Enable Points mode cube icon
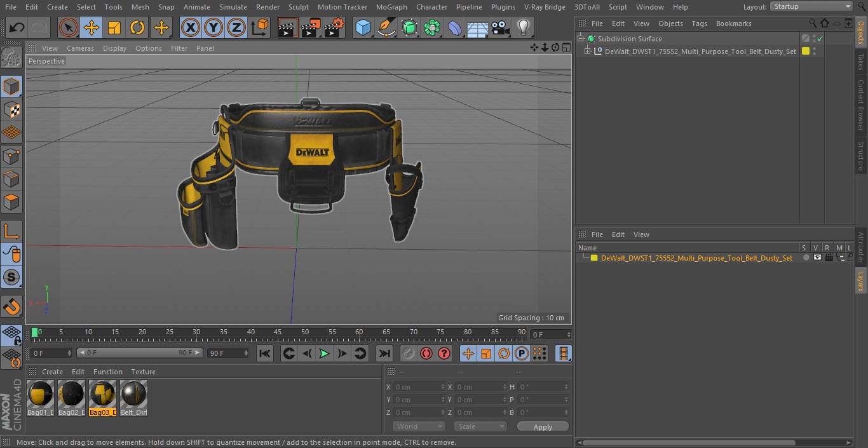 tap(11, 156)
